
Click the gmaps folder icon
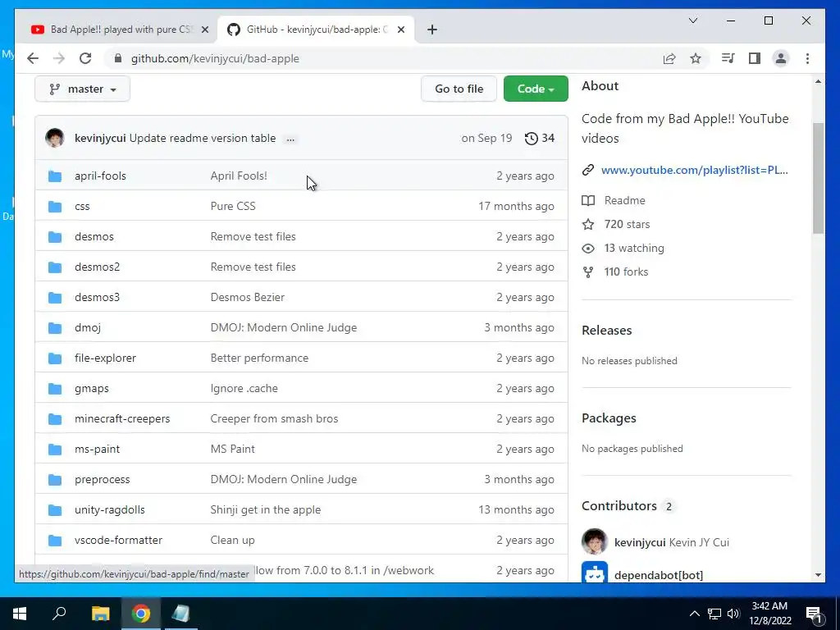55,388
